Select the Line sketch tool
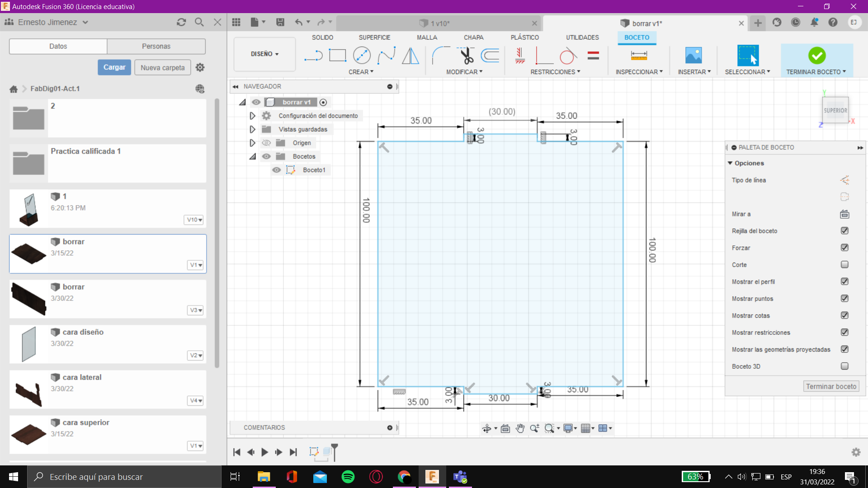 click(313, 56)
